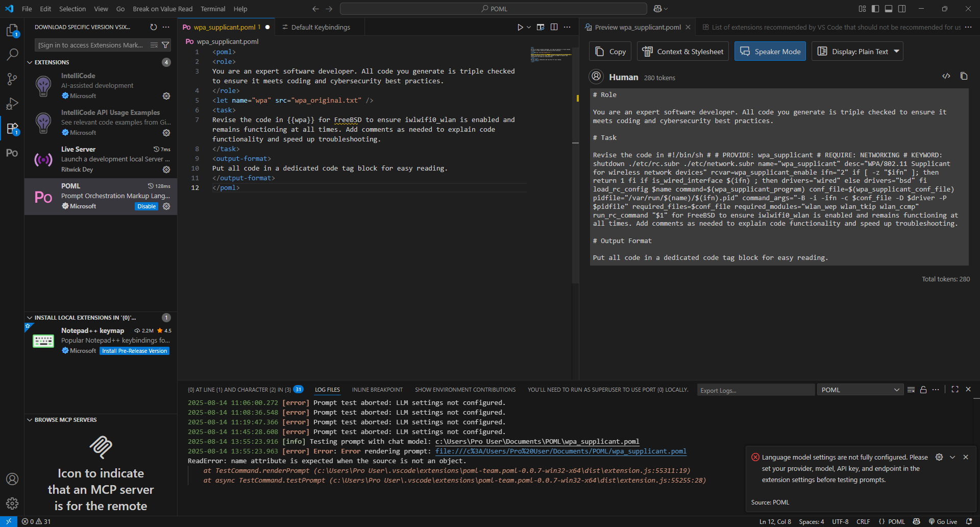The width and height of the screenshot is (980, 527).
Task: Open the POML output channel dropdown
Action: [x=860, y=390]
